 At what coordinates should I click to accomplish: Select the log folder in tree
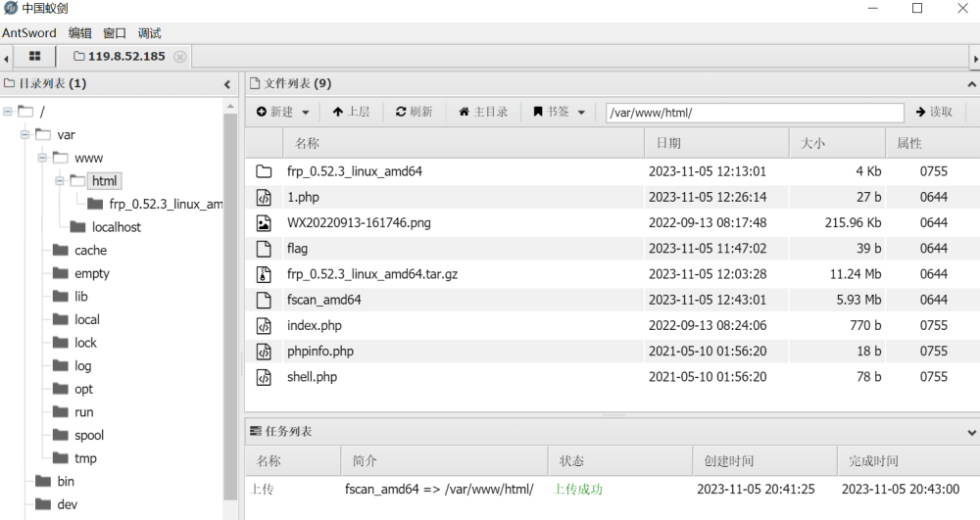(x=82, y=366)
